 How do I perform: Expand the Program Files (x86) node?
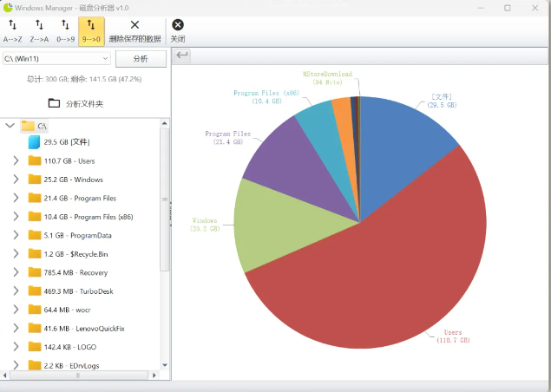(16, 217)
